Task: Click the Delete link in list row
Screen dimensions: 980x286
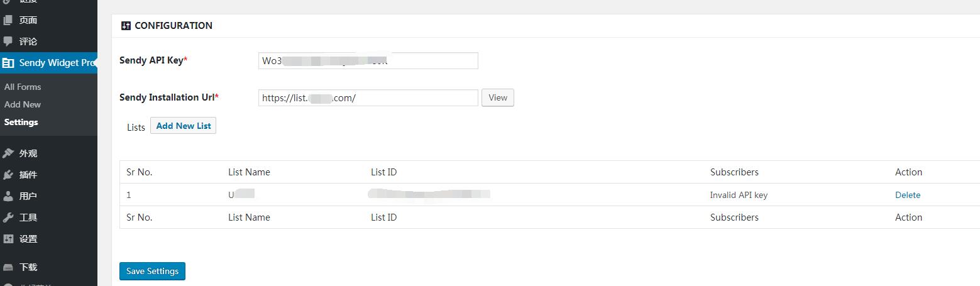Action: coord(908,195)
